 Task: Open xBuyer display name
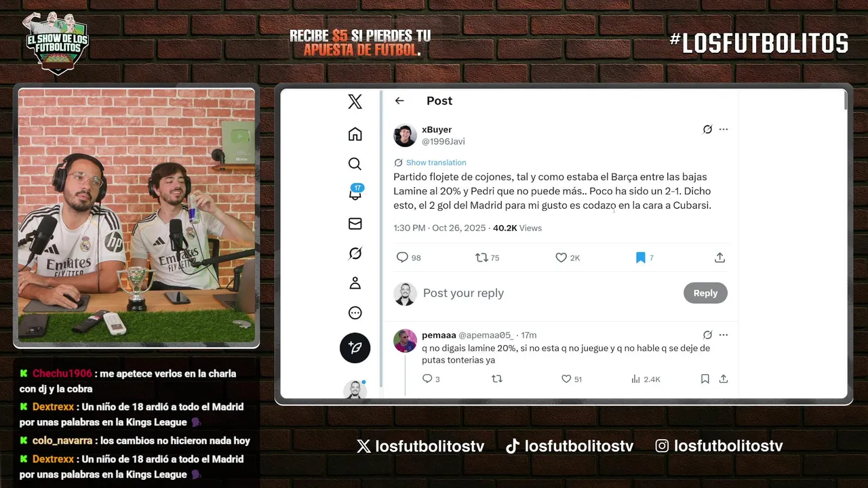coord(437,129)
